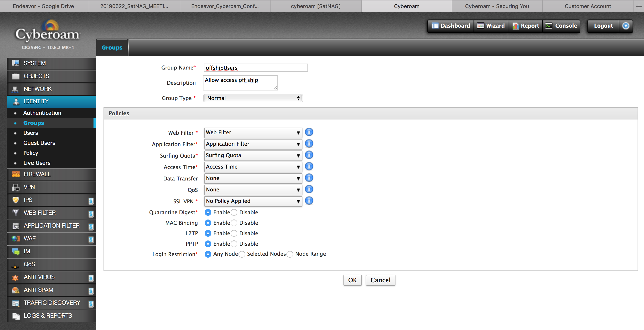
Task: Switch to the Customer Account browser tab
Action: [587, 6]
